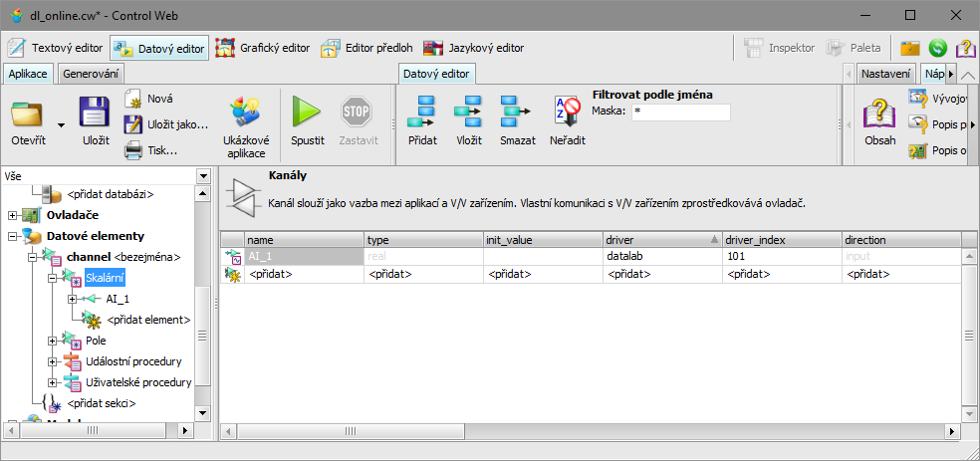980x461 pixels.
Task: Switch to Grafický editor mode
Action: [x=263, y=48]
